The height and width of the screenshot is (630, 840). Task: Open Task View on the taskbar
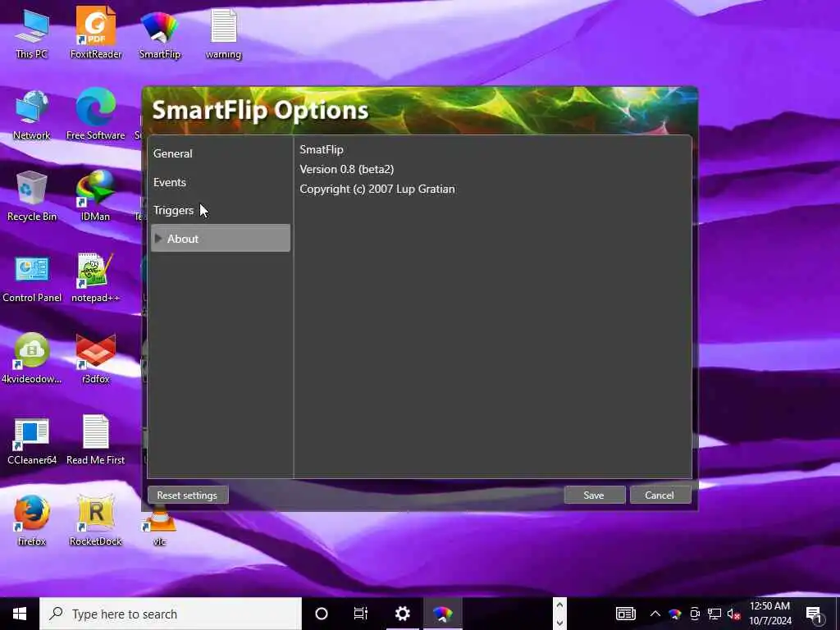361,614
